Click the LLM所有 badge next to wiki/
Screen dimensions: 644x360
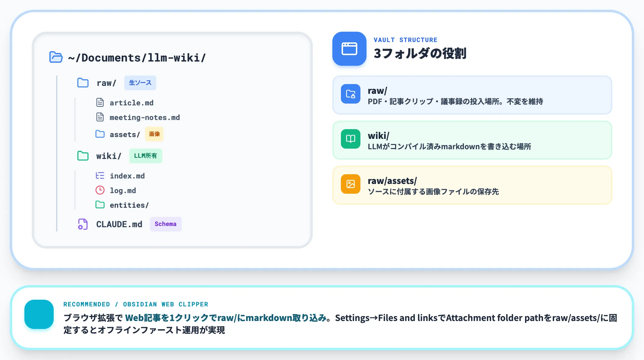pyautogui.click(x=146, y=156)
